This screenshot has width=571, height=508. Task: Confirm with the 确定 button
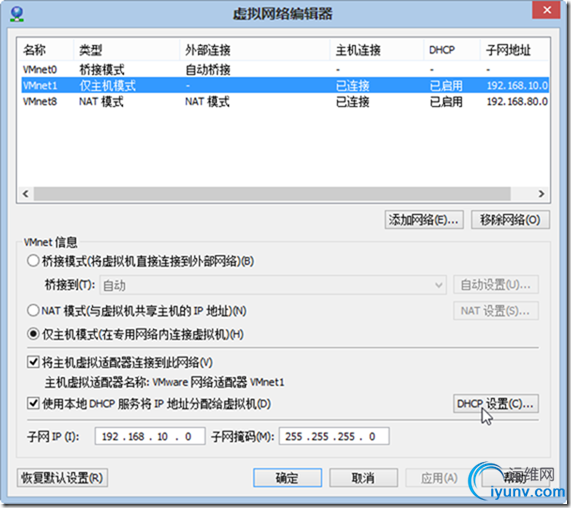(x=287, y=477)
